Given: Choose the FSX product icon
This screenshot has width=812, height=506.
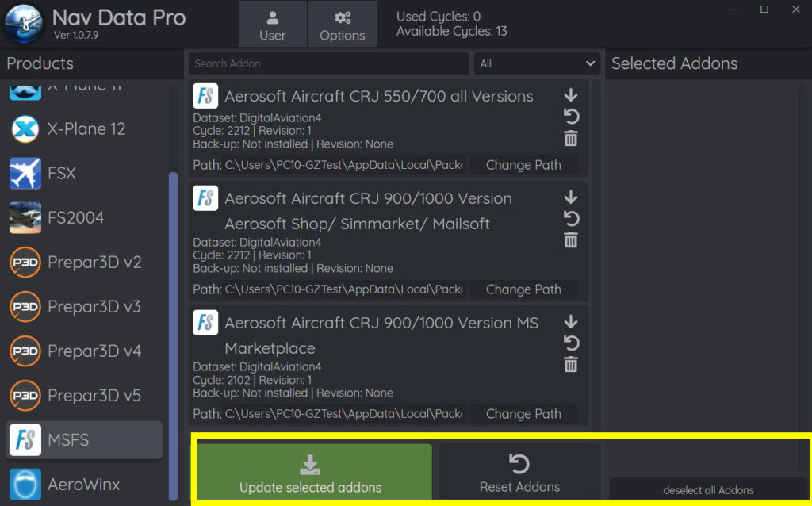Looking at the screenshot, I should [25, 173].
